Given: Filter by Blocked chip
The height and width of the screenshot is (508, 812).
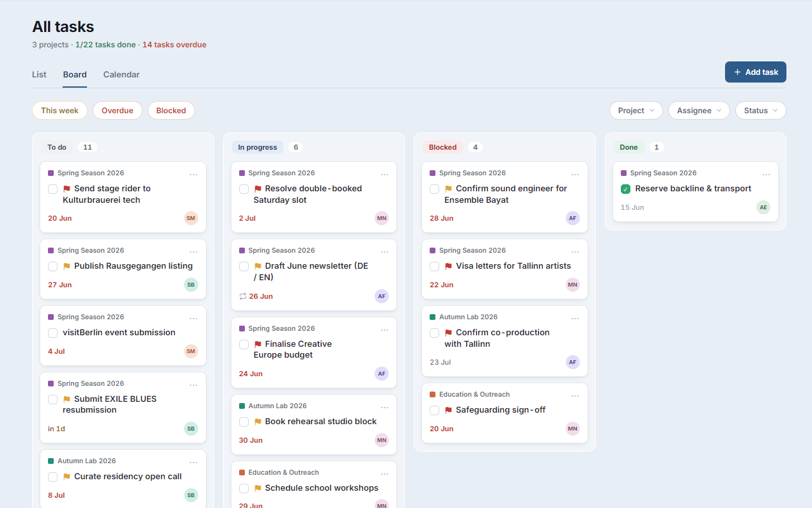Looking at the screenshot, I should (171, 111).
